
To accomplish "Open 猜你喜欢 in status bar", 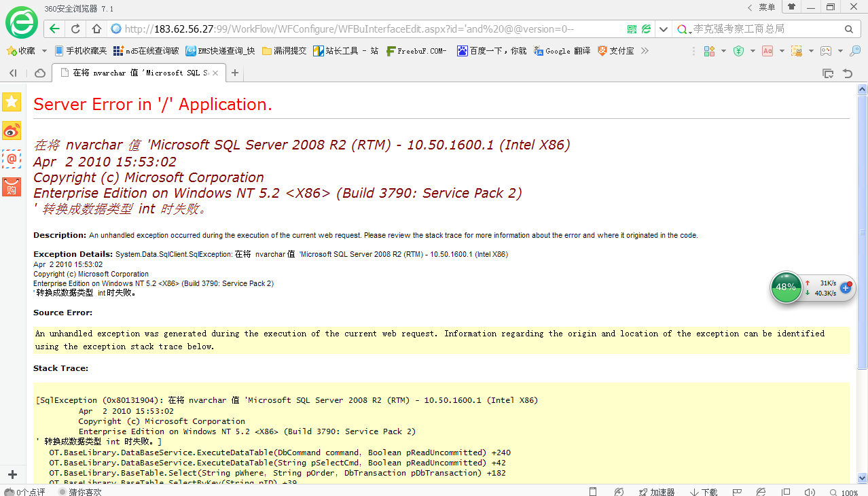I will (80, 491).
